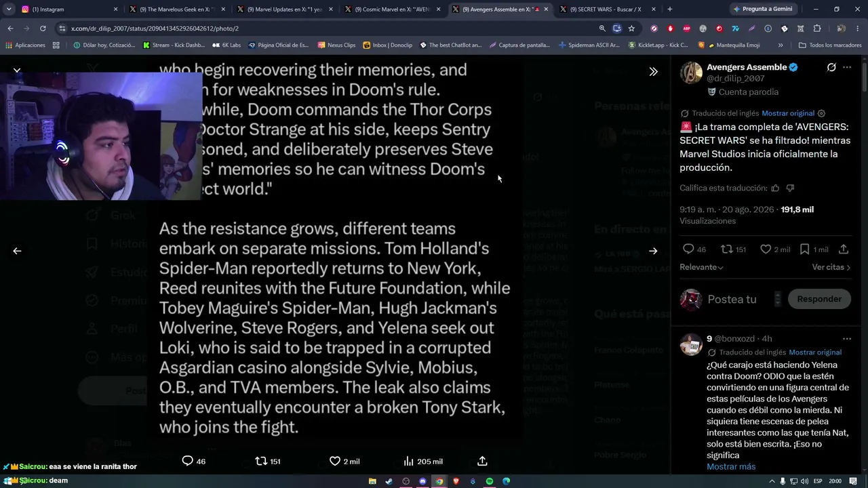Screen dimensions: 868x488
Task: Open Nexus Clips bookmark
Action: 336,45
